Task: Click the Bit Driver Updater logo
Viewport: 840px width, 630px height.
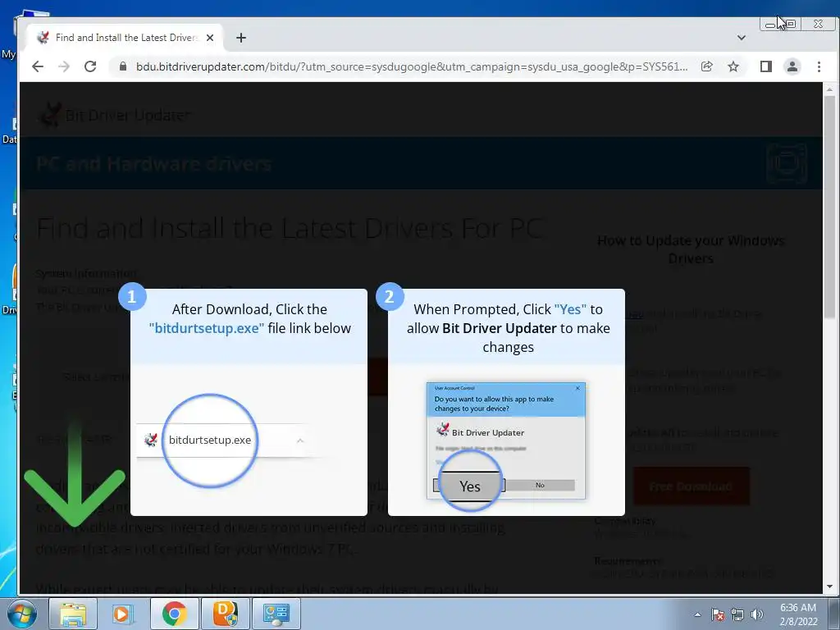Action: coord(115,115)
